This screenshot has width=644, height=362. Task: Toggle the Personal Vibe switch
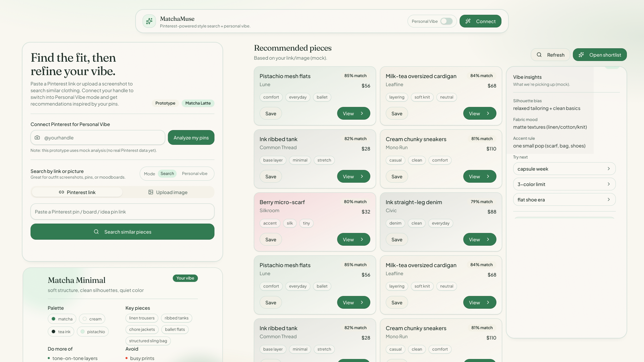click(446, 21)
